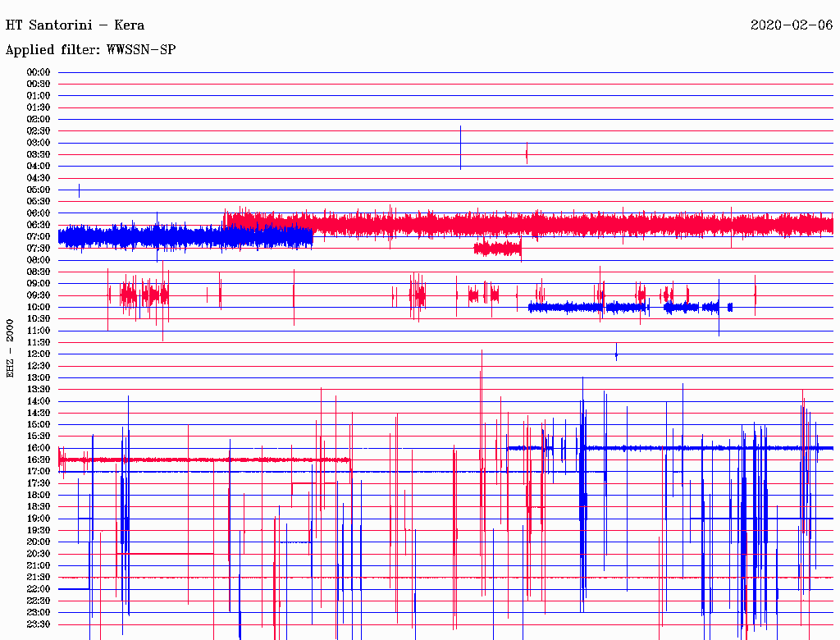840x640 pixels.
Task: Select the 00:00 time label
Action: click(x=39, y=72)
